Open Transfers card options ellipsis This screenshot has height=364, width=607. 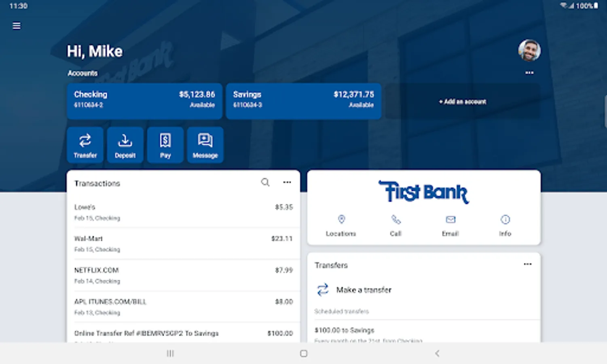[x=528, y=264]
